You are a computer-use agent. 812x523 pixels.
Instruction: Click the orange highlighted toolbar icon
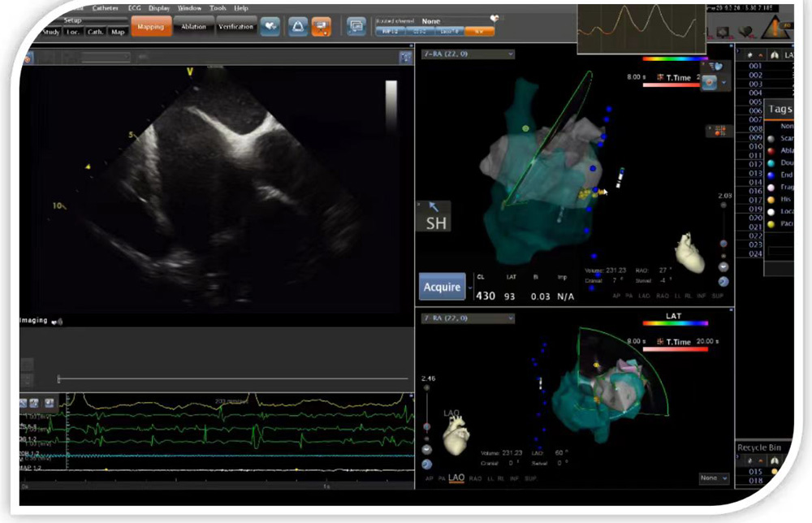[321, 27]
